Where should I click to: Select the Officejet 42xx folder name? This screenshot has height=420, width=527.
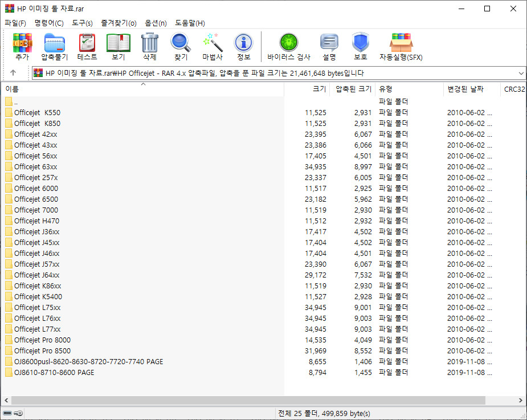[x=36, y=134]
